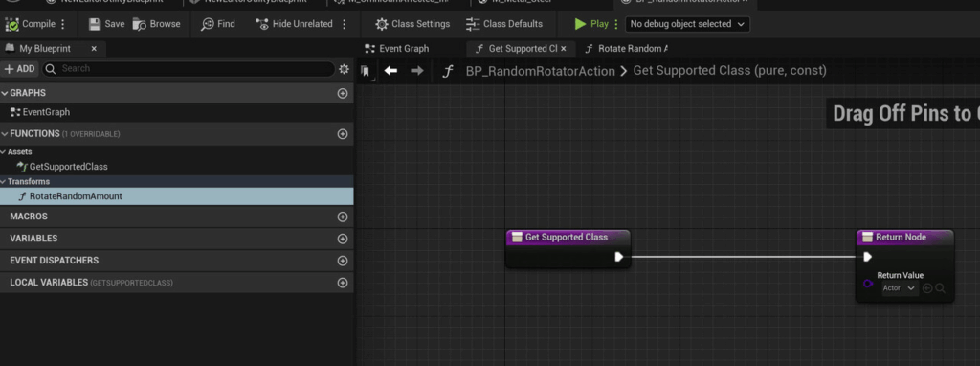Add a new macro with plus icon
The image size is (980, 366).
click(342, 217)
